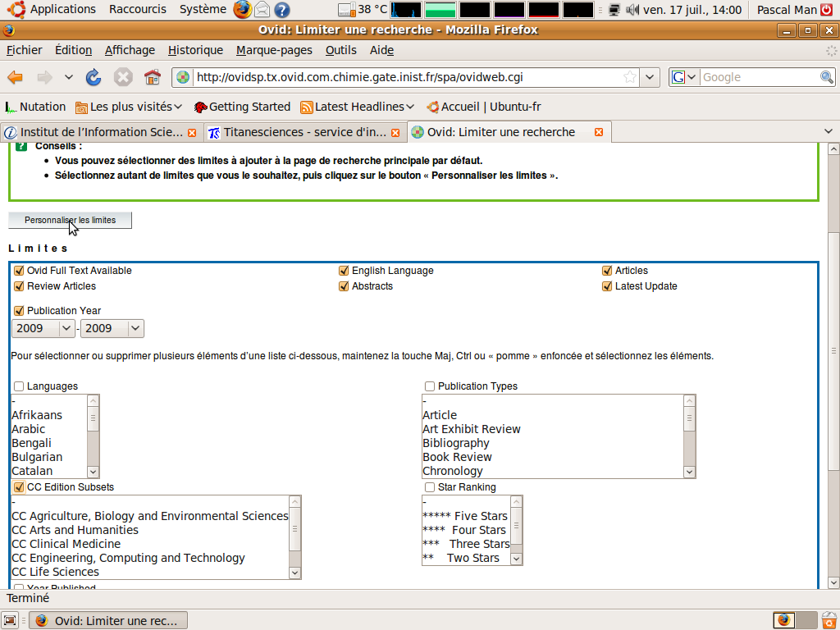This screenshot has width=840, height=630.
Task: Close the Institut de l'Information tab
Action: pos(192,132)
